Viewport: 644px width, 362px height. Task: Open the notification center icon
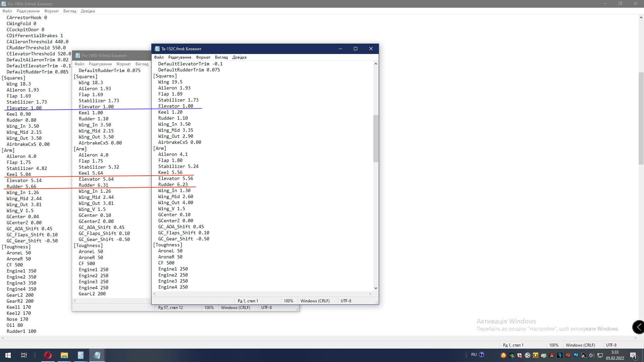pos(633,355)
